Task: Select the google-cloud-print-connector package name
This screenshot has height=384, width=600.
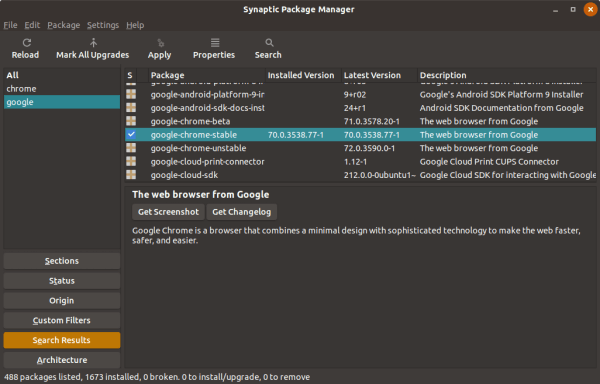Action: pos(207,161)
